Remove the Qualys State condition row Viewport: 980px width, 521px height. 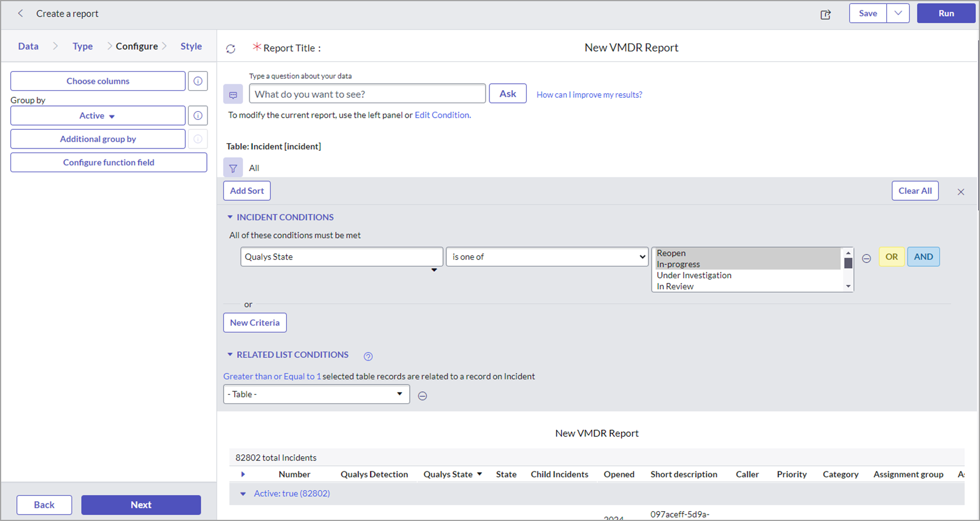(x=866, y=258)
